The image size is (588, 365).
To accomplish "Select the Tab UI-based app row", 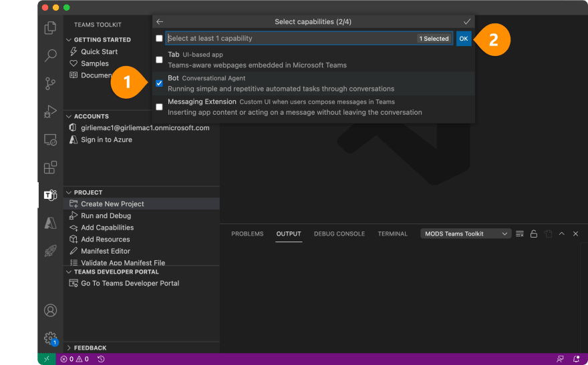I will coord(313,60).
